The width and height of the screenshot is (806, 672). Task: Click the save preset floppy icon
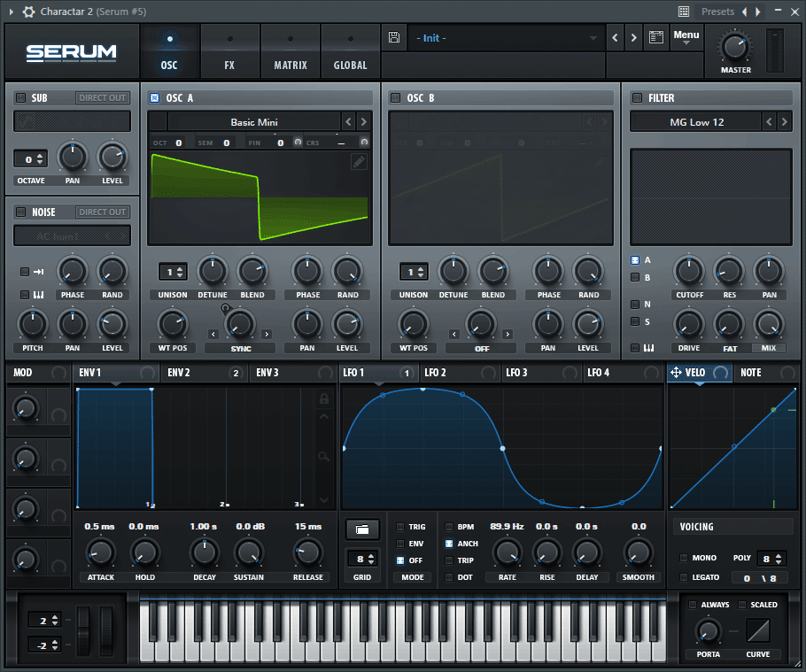click(x=394, y=37)
